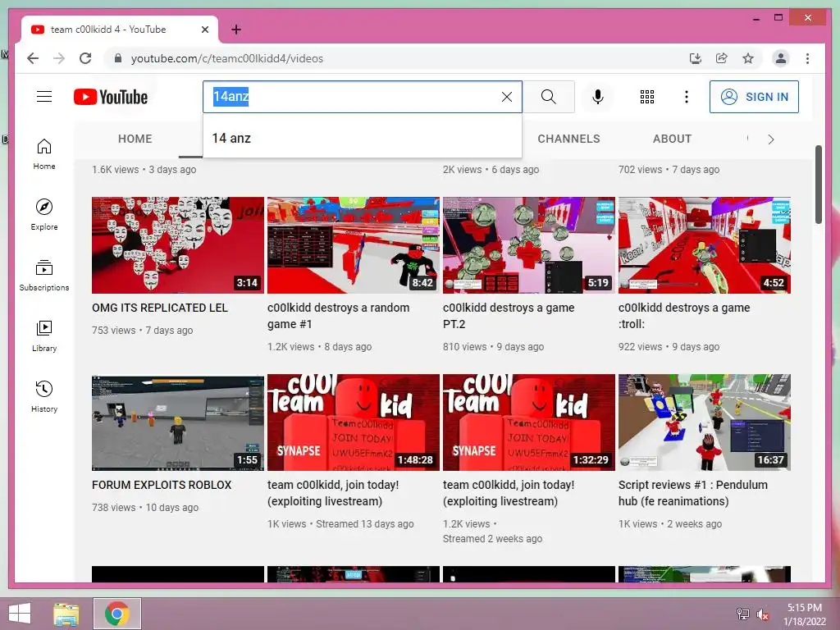Screen dimensions: 840x630
Task: Click the page vertical scrollbar
Action: point(818,185)
